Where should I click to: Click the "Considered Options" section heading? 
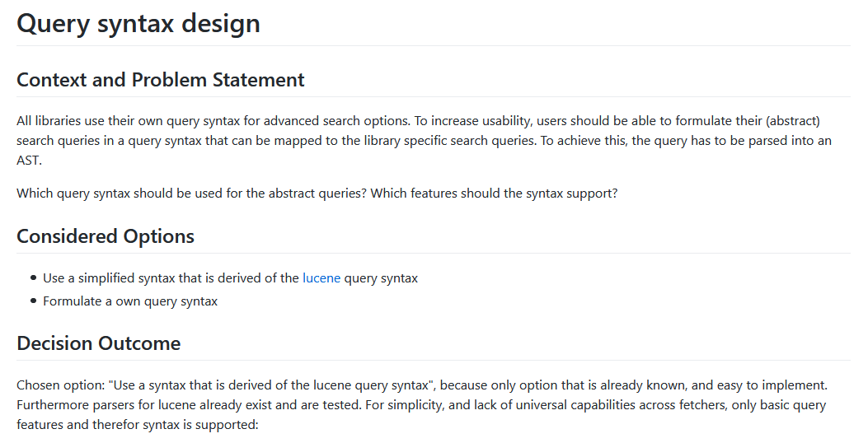pyautogui.click(x=106, y=236)
